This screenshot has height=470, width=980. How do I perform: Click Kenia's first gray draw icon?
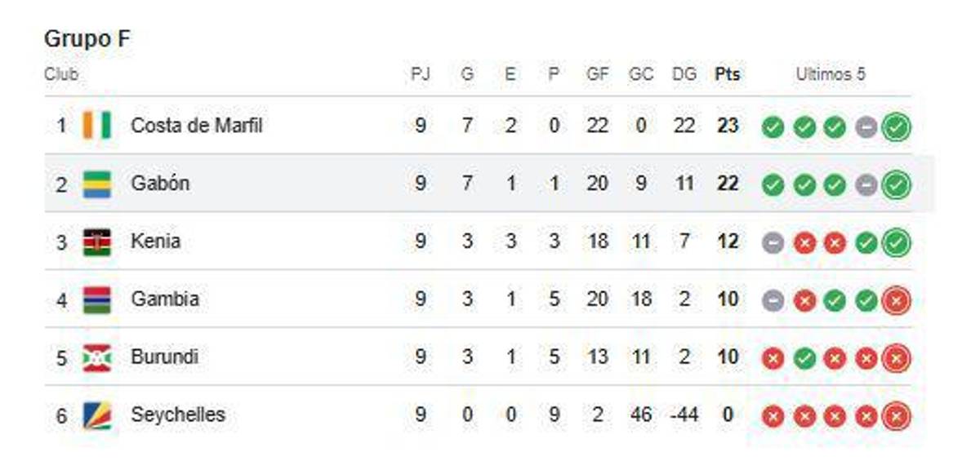(773, 243)
